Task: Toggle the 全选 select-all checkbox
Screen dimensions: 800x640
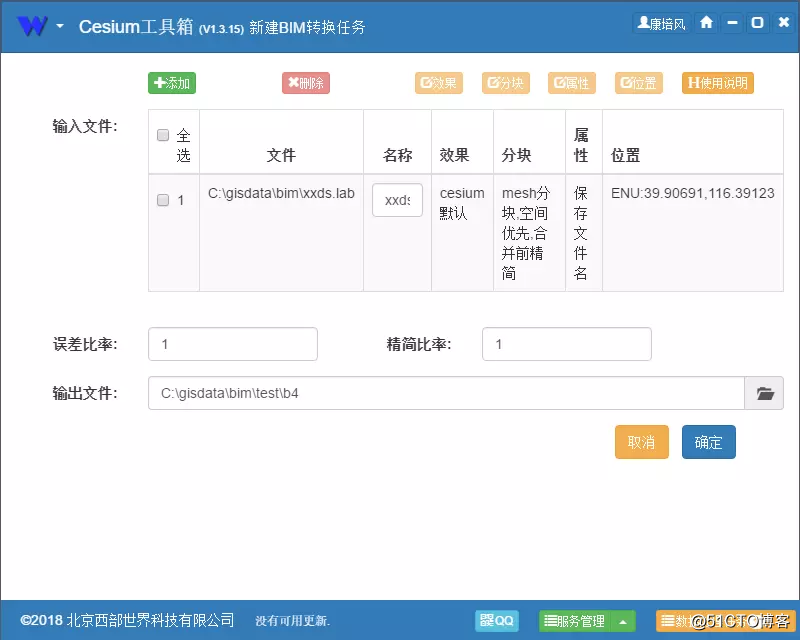Action: [x=163, y=135]
